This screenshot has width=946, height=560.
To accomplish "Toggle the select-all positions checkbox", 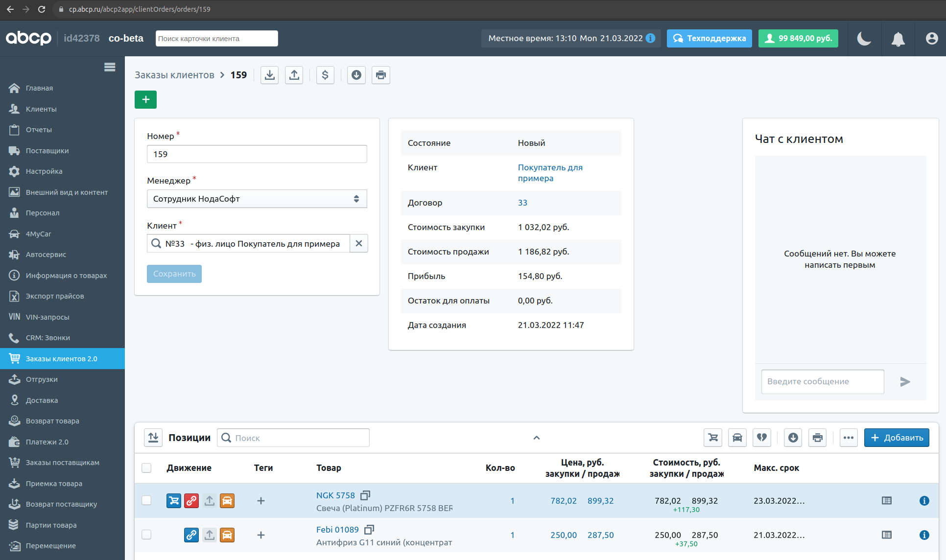I will pyautogui.click(x=146, y=467).
